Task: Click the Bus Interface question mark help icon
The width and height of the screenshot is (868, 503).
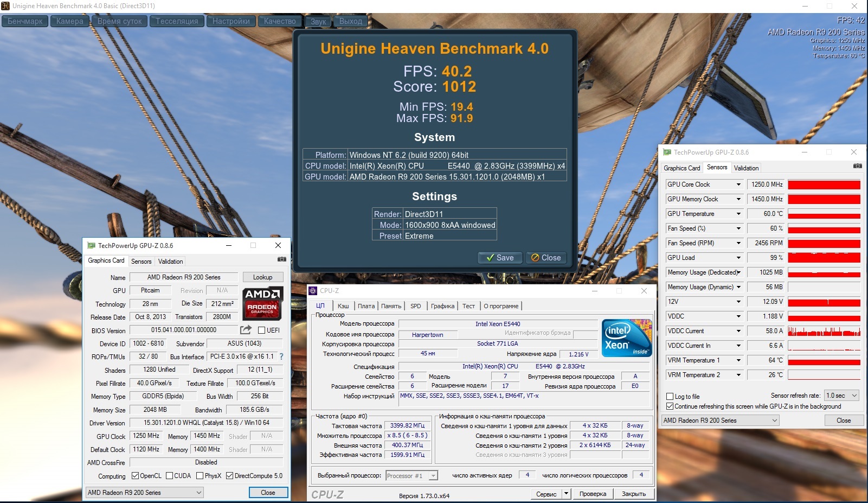Action: pos(281,356)
